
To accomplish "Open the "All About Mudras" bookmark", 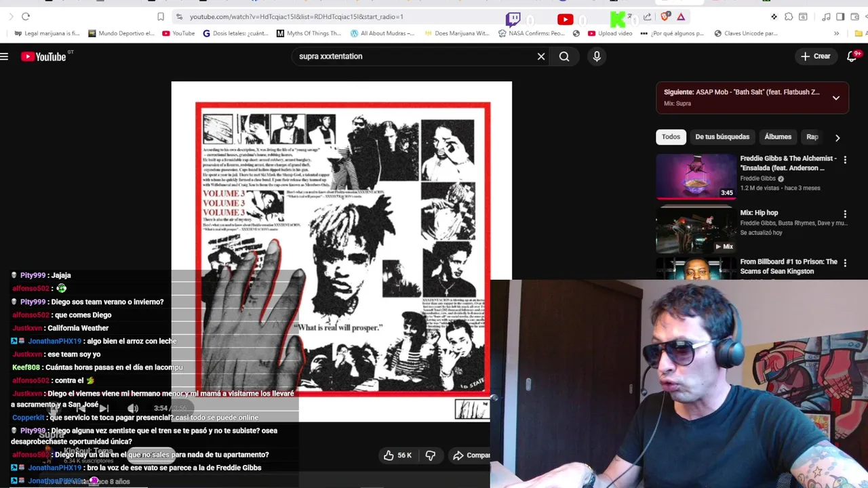I will click(382, 33).
